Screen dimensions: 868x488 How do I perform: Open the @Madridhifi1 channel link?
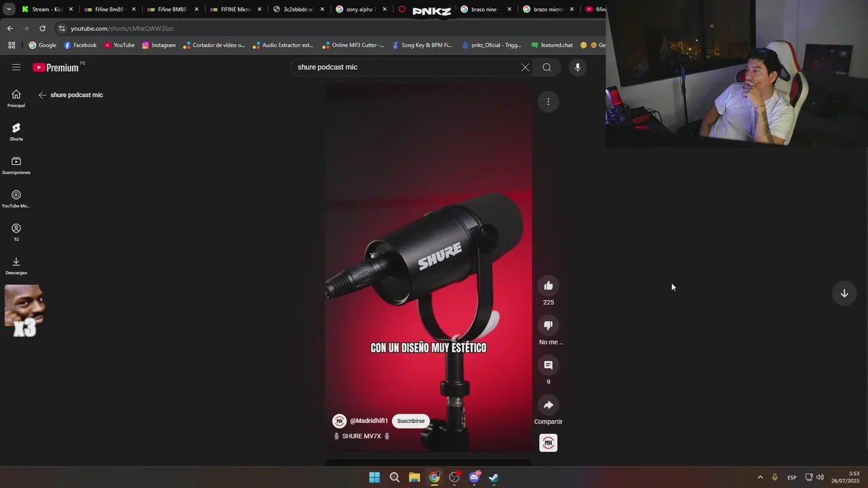click(369, 421)
